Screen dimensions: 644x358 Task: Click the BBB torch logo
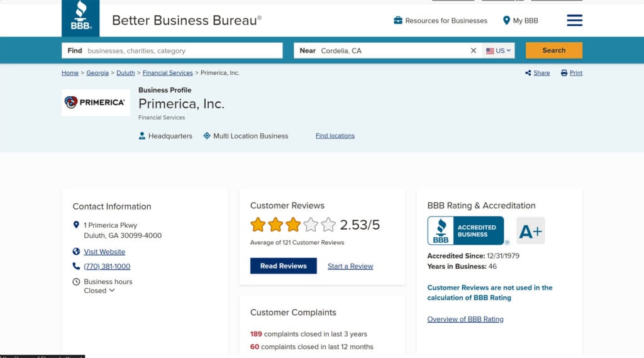point(80,18)
